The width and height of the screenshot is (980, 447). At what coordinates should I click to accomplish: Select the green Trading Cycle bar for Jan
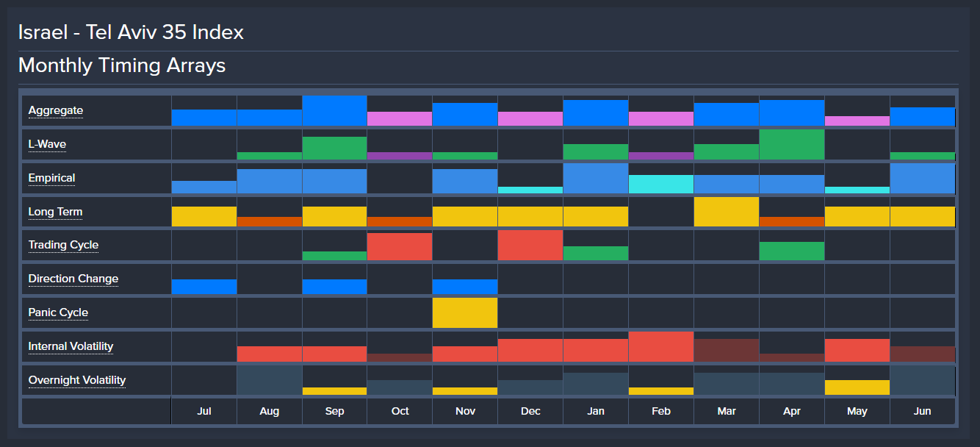click(596, 254)
